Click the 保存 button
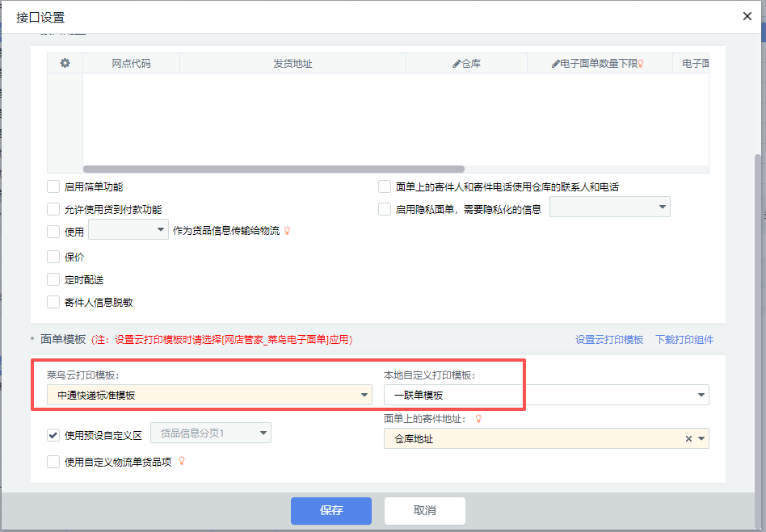Screen dimensions: 766x532 [x=331, y=510]
